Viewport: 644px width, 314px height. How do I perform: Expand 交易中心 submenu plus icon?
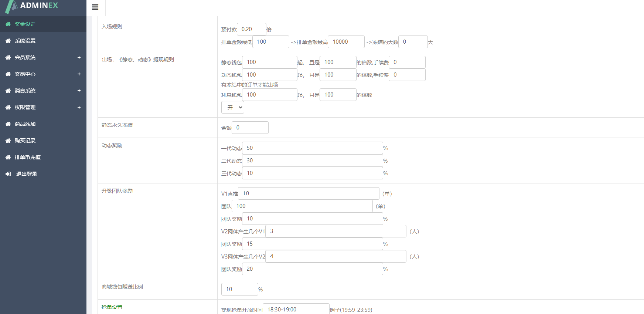79,74
